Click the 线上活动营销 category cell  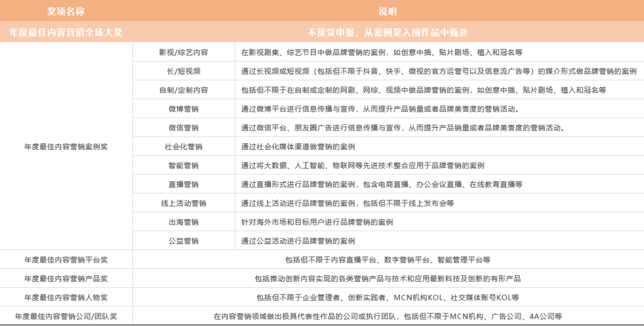coord(184,204)
